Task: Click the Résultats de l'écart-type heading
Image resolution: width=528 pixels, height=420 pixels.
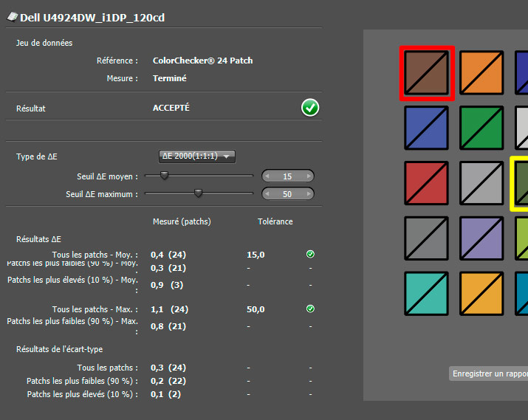Action: point(60,349)
